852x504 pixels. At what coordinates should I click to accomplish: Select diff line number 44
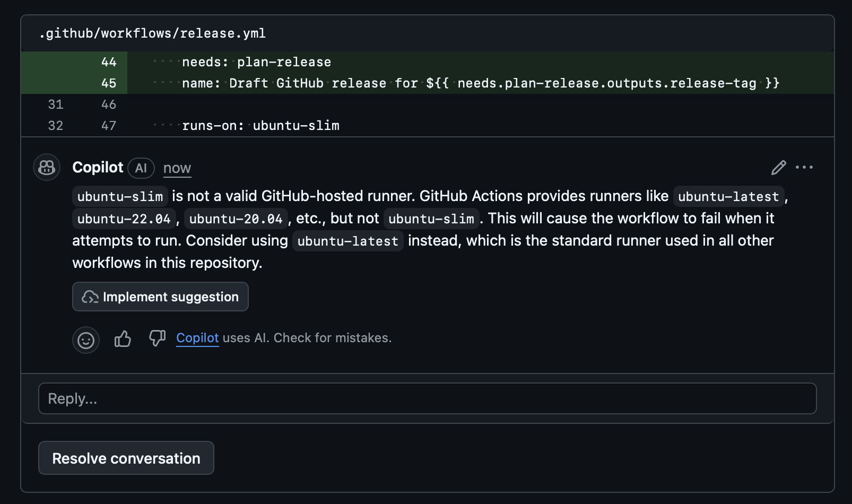[x=109, y=62]
